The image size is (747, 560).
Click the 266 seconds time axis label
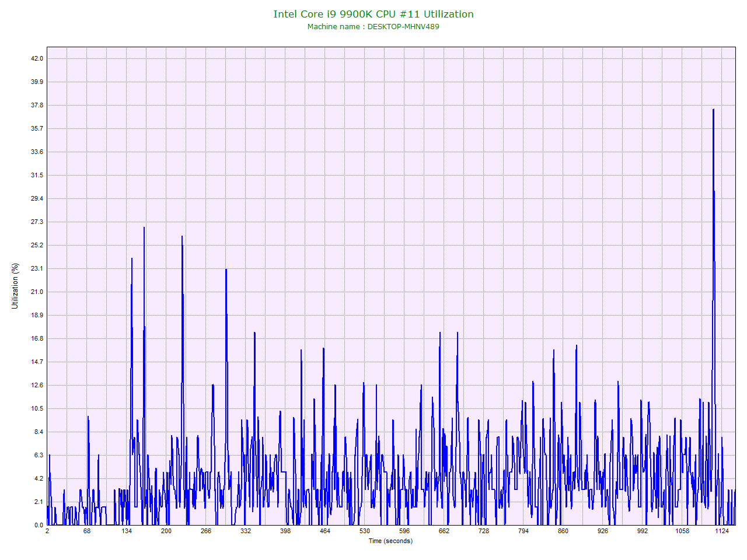point(206,531)
